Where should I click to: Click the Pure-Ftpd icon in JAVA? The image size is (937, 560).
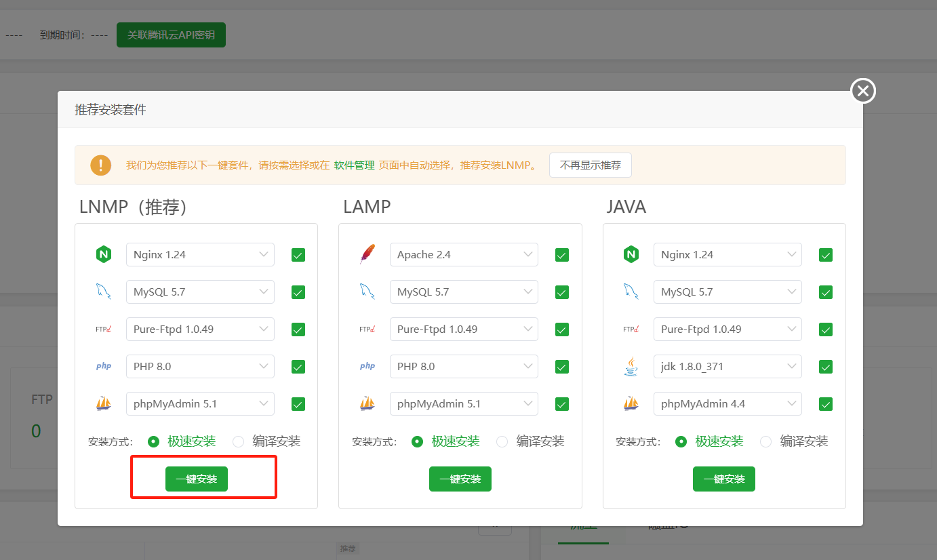coord(631,329)
